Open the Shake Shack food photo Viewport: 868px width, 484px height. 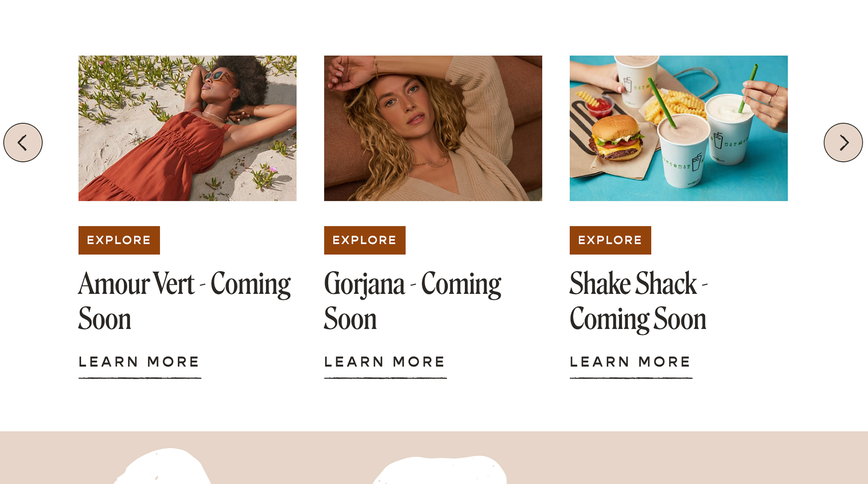(679, 128)
